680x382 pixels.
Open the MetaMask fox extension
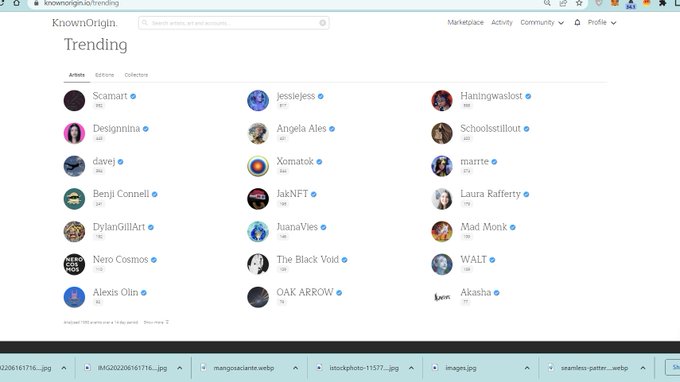(x=615, y=3)
